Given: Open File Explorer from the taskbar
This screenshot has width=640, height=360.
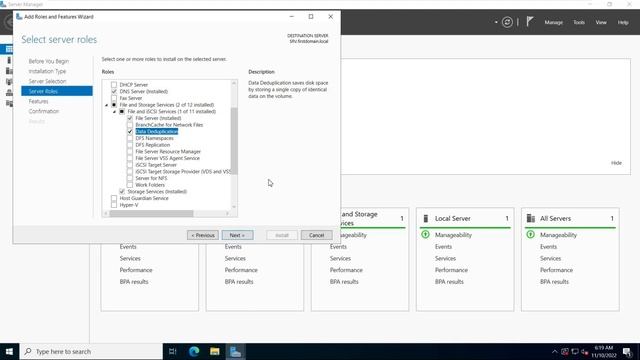Looking at the screenshot, I should coord(215,351).
